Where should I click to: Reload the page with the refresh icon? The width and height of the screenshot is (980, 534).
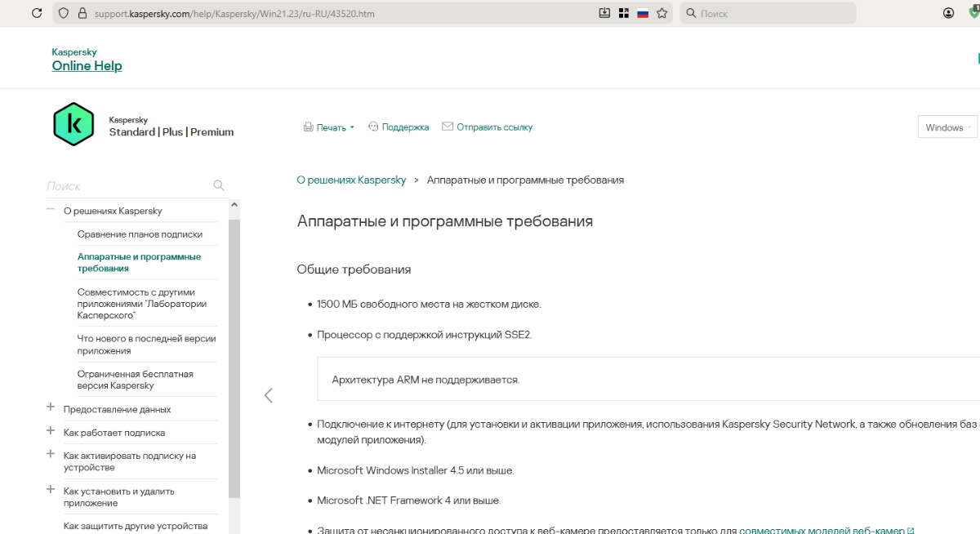pyautogui.click(x=37, y=13)
